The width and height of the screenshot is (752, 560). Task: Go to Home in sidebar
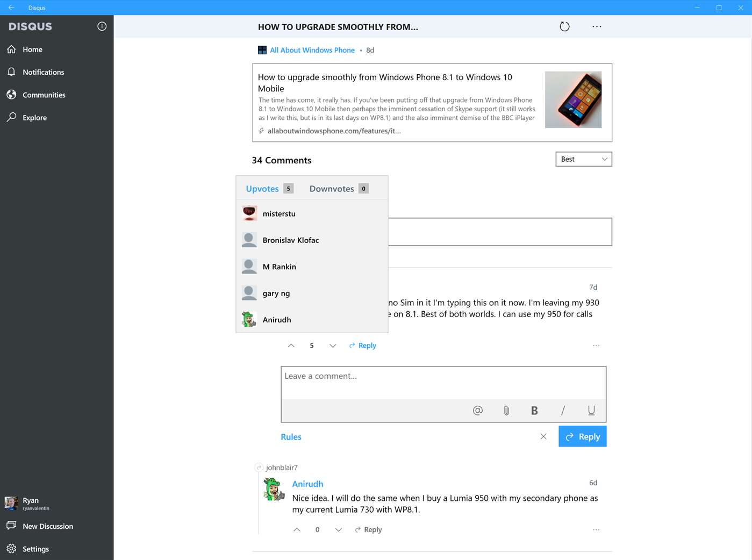pos(56,49)
